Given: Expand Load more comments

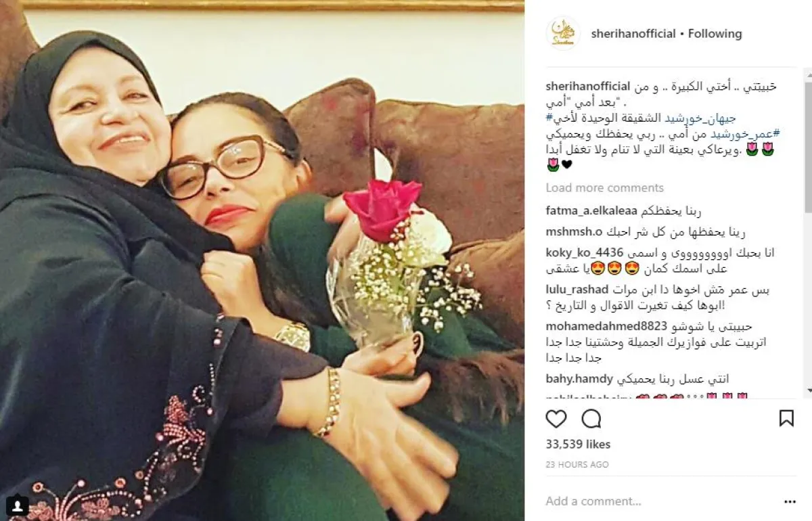Looking at the screenshot, I should (605, 187).
